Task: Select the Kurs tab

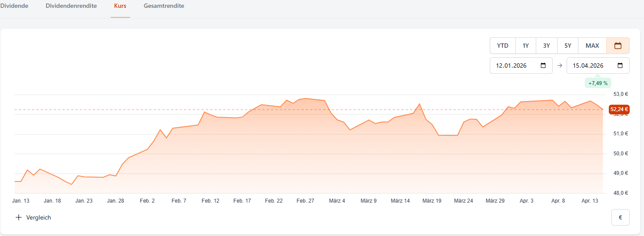Action: pos(120,6)
